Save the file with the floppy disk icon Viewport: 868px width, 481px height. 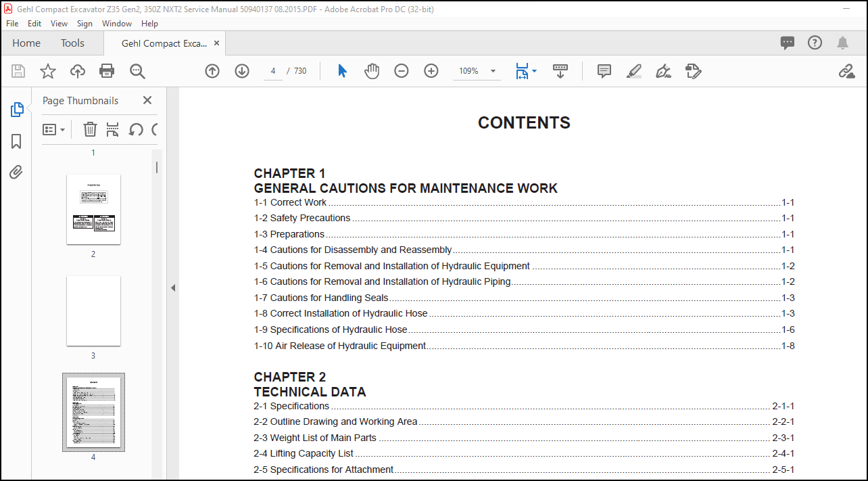pos(18,71)
